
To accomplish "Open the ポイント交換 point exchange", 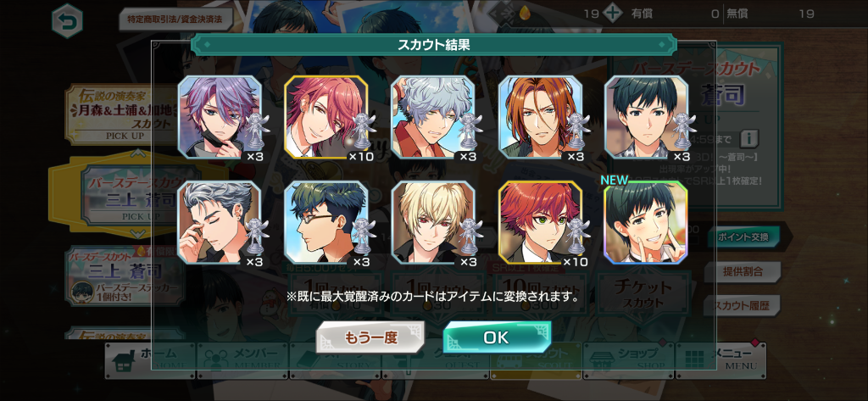I will (x=743, y=237).
